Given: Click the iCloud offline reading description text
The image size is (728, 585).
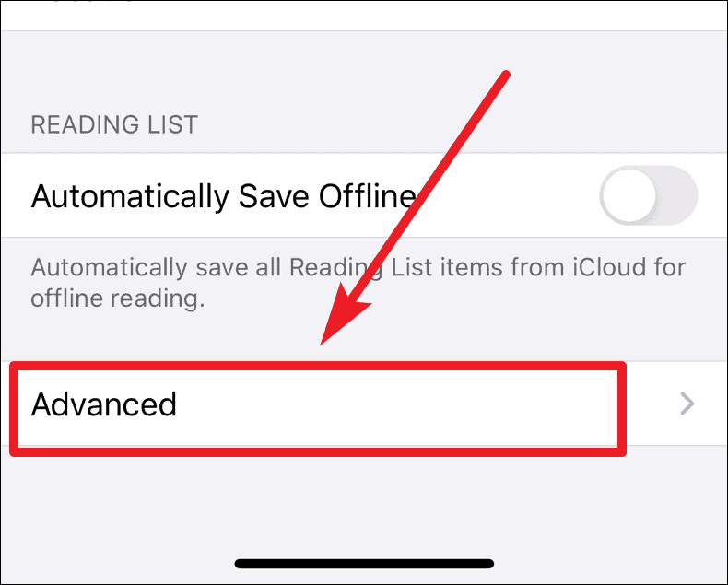Looking at the screenshot, I should 358,282.
